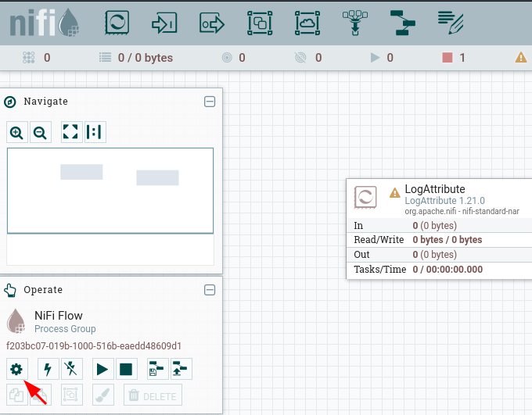The height and width of the screenshot is (415, 532).
Task: Click the NiFi logo
Action: click(x=44, y=23)
